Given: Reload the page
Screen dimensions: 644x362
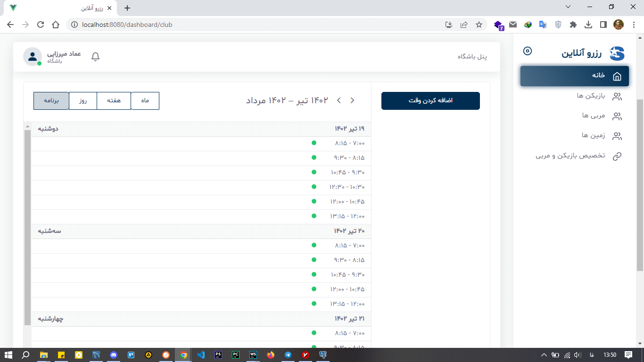Looking at the screenshot, I should (41, 25).
